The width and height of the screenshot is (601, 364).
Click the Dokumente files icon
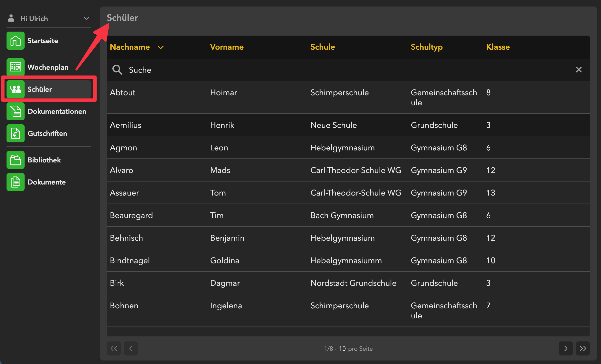(16, 182)
